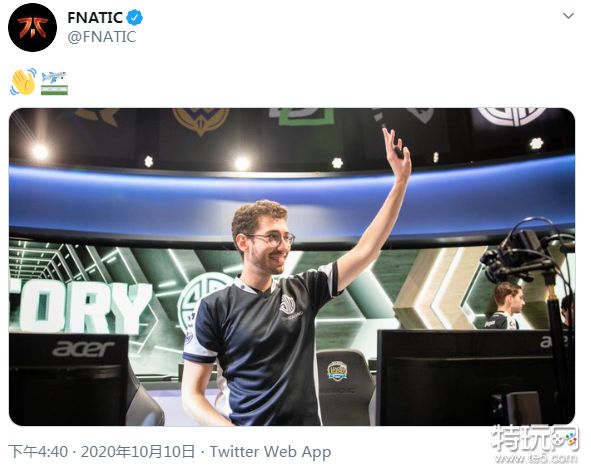The image size is (591, 474).
Task: Expand the tweet options chevron
Action: [568, 16]
